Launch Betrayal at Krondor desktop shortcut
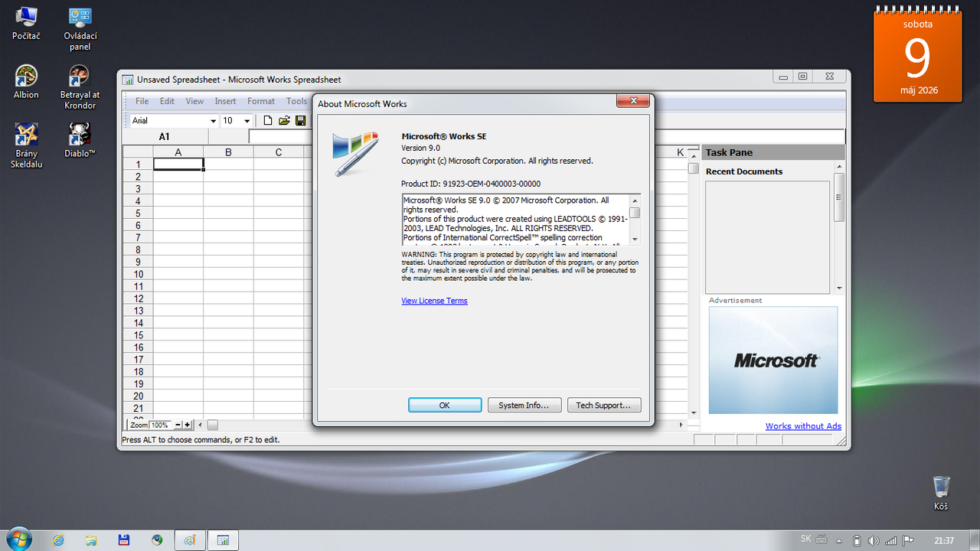This screenshot has height=551, width=980. coord(80,88)
